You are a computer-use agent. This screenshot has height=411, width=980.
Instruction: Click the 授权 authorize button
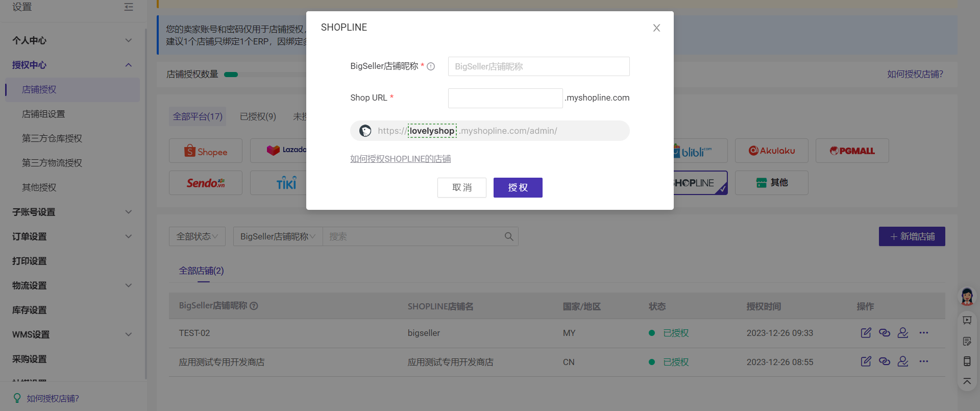coord(518,187)
